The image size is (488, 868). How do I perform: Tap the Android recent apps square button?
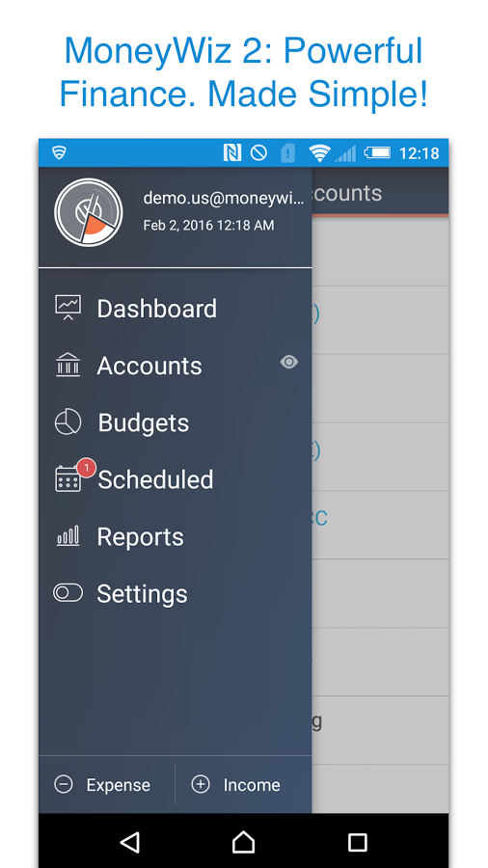pyautogui.click(x=358, y=843)
